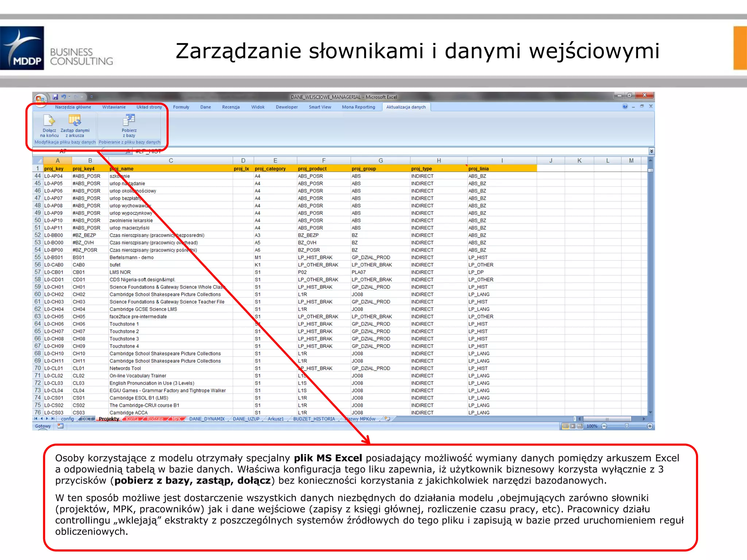
Task: Click the insert new worksheet icon
Action: pos(387,419)
